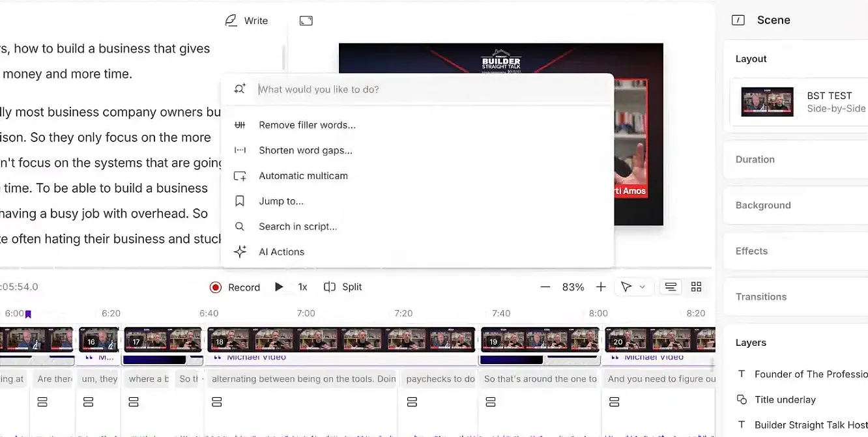Click the sparkle icon beside AI Actions

tap(240, 251)
